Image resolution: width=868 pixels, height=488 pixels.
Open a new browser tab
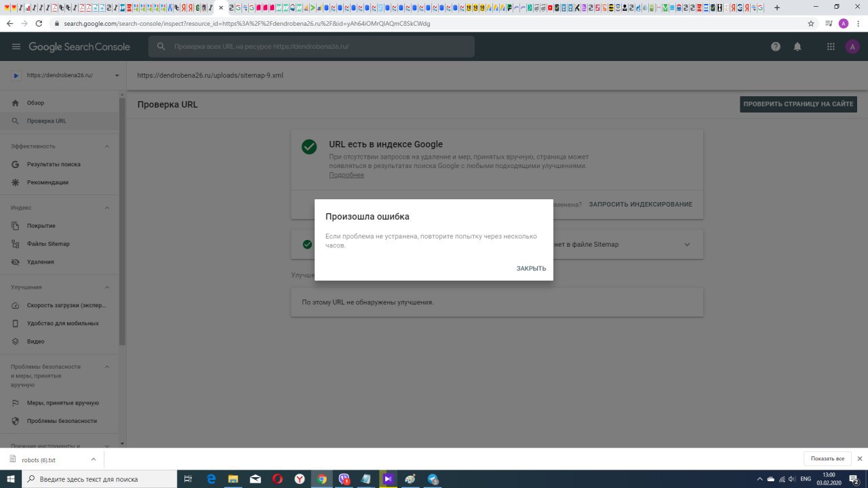pyautogui.click(x=777, y=7)
